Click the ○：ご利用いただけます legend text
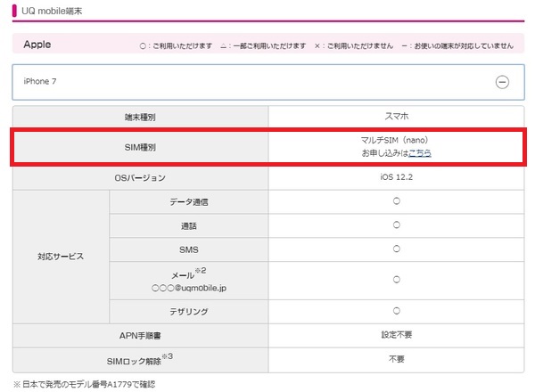This screenshot has width=535, height=392. point(176,45)
